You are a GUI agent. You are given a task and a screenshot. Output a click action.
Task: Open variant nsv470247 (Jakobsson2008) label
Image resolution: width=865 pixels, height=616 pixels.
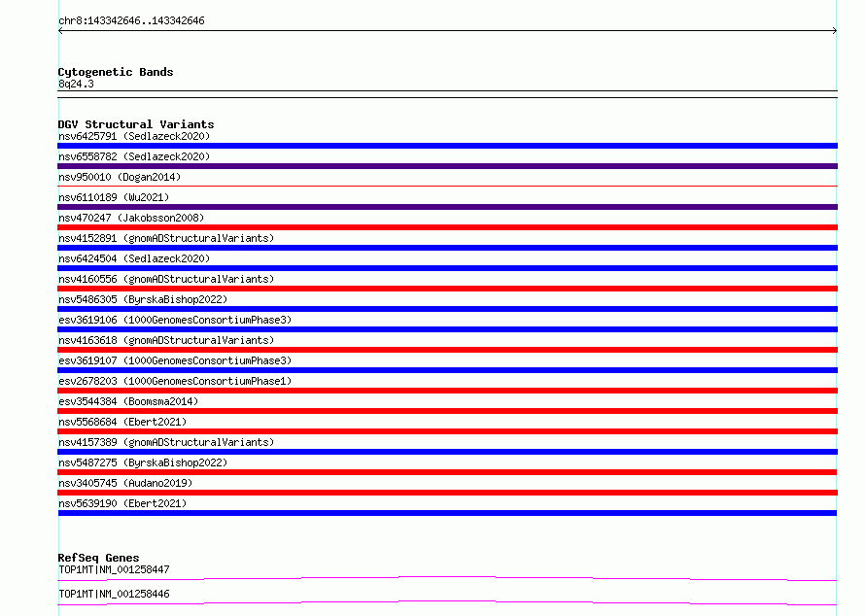point(131,218)
